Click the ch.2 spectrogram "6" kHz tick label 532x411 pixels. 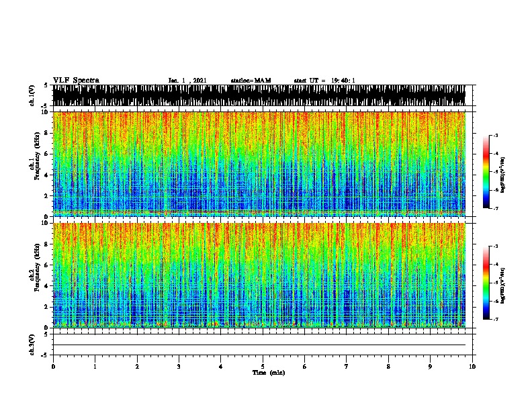point(47,265)
